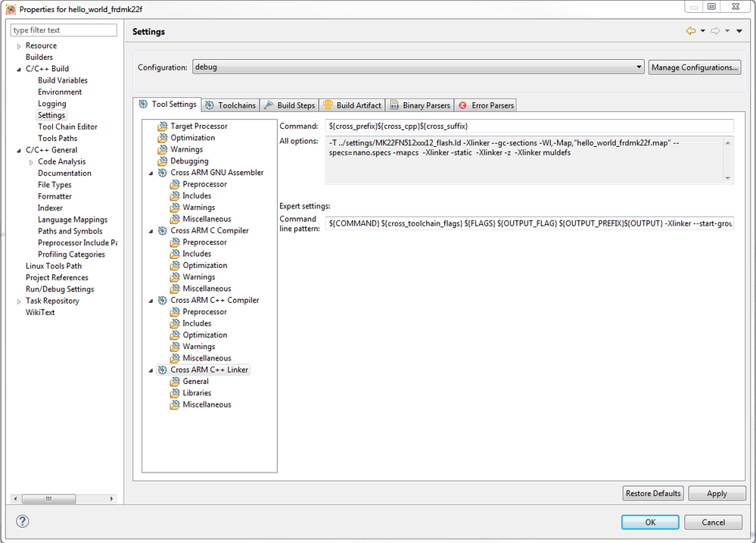Screen dimensions: 756x543
Task: Open the view menu dropdown arrow
Action: click(x=739, y=31)
